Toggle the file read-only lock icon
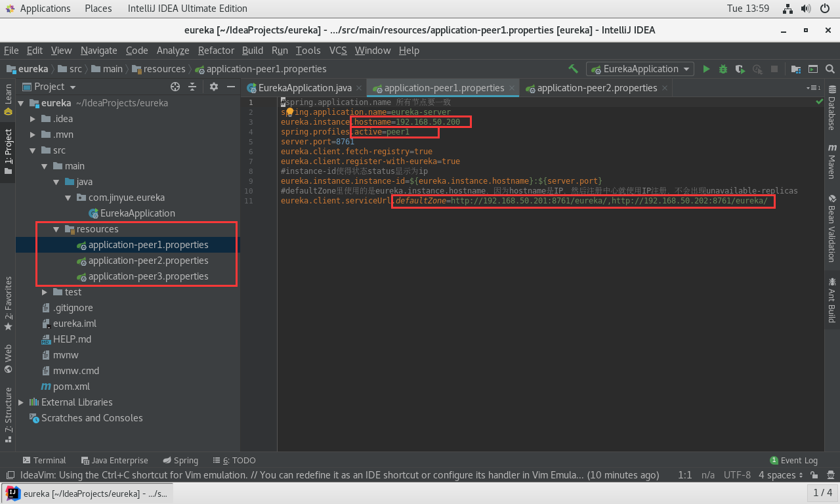Image resolution: width=840 pixels, height=504 pixels. (814, 475)
